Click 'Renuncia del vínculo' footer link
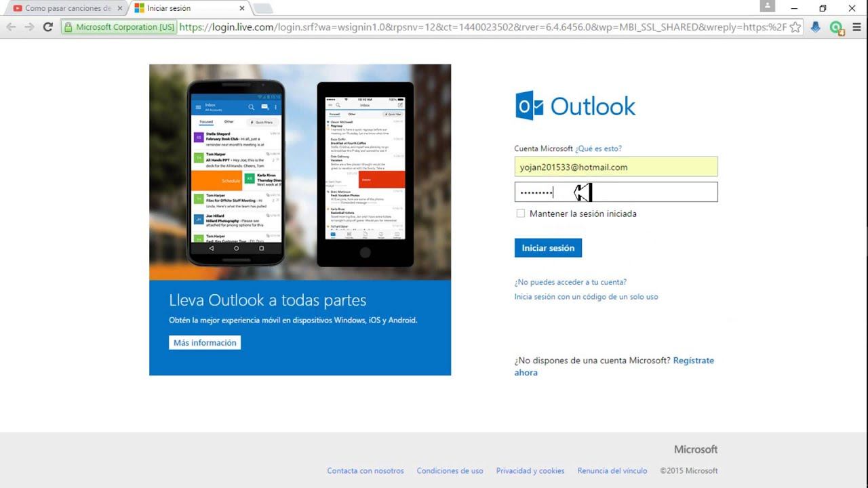Image resolution: width=868 pixels, height=488 pixels. pos(612,470)
